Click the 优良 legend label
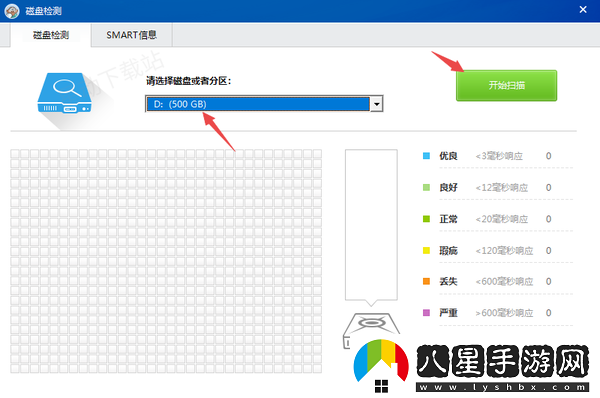This screenshot has height=398, width=600. (x=448, y=156)
